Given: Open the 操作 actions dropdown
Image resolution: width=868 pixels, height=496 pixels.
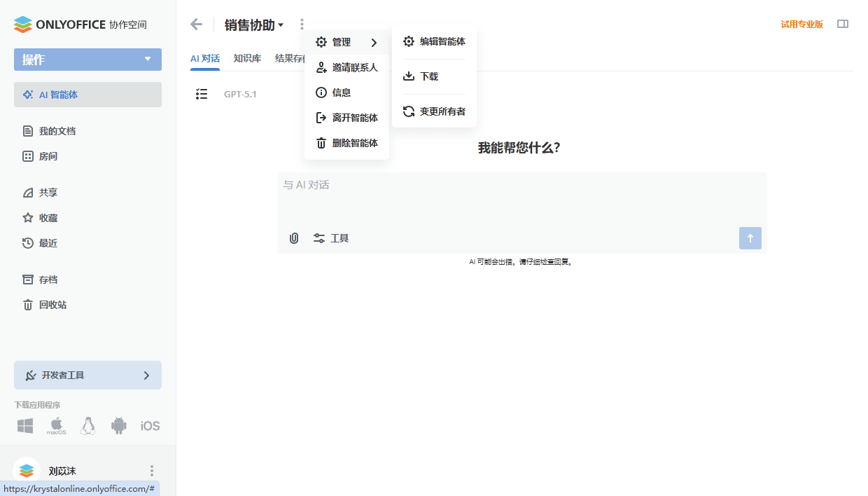Looking at the screenshot, I should click(x=87, y=60).
